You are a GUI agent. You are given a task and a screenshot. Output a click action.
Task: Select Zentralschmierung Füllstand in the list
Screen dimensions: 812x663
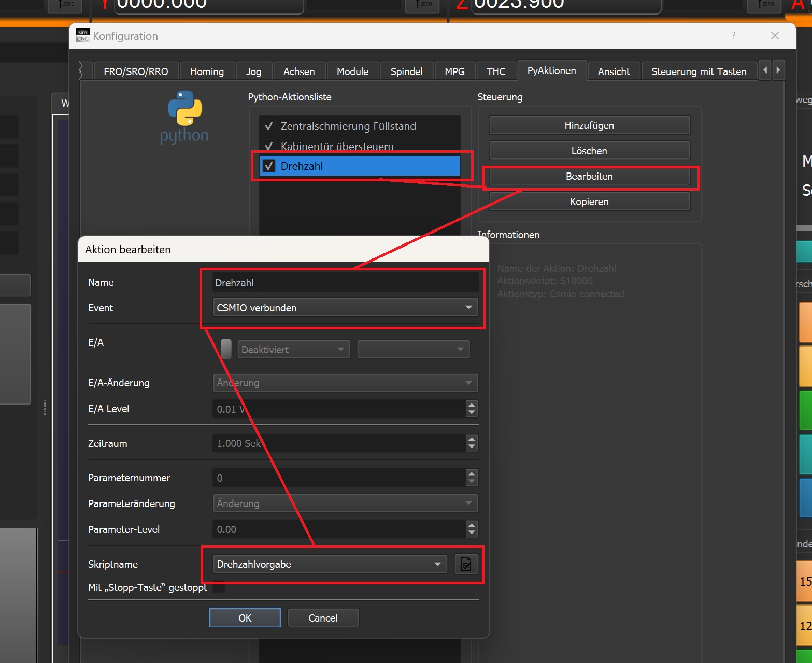click(x=360, y=126)
